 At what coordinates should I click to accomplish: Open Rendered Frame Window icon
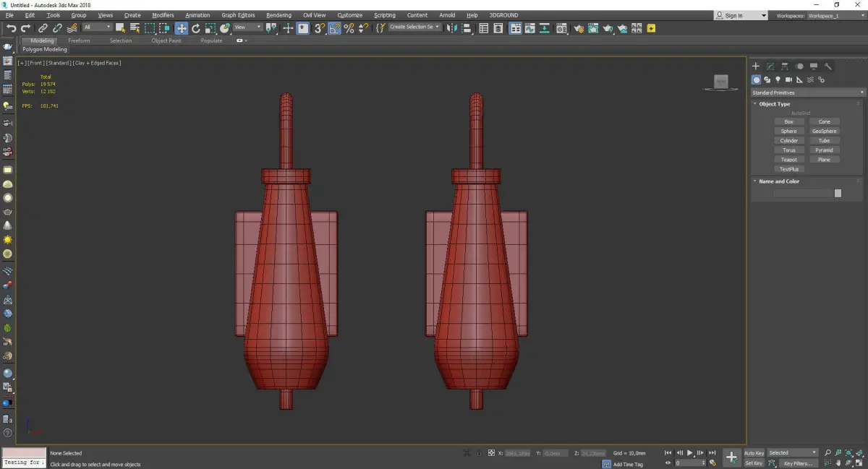click(593, 28)
